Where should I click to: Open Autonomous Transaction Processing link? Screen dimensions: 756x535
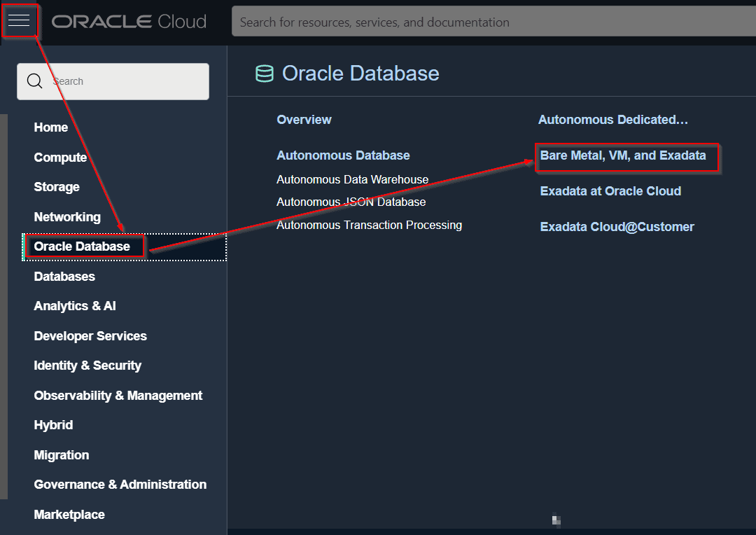pyautogui.click(x=369, y=225)
